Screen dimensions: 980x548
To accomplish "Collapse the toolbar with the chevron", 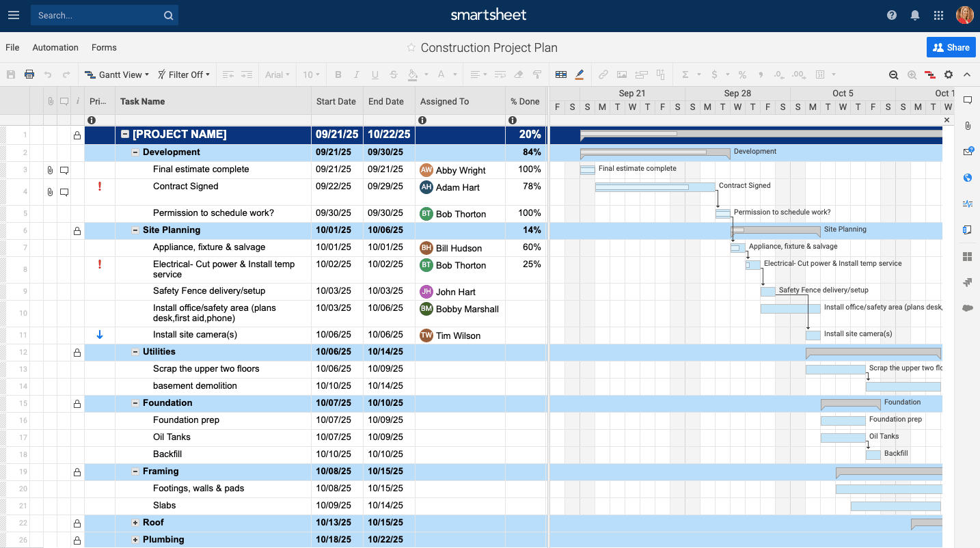I will (x=967, y=74).
